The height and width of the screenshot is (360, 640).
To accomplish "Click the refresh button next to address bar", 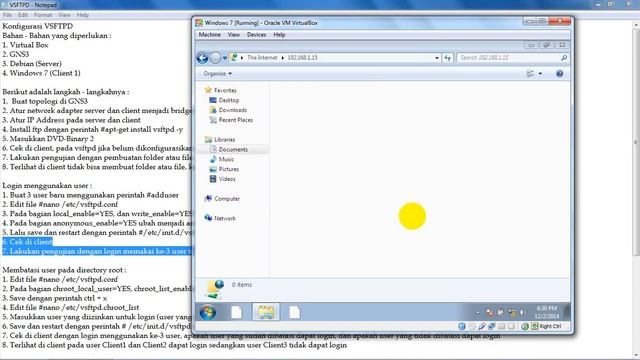I will [x=447, y=58].
